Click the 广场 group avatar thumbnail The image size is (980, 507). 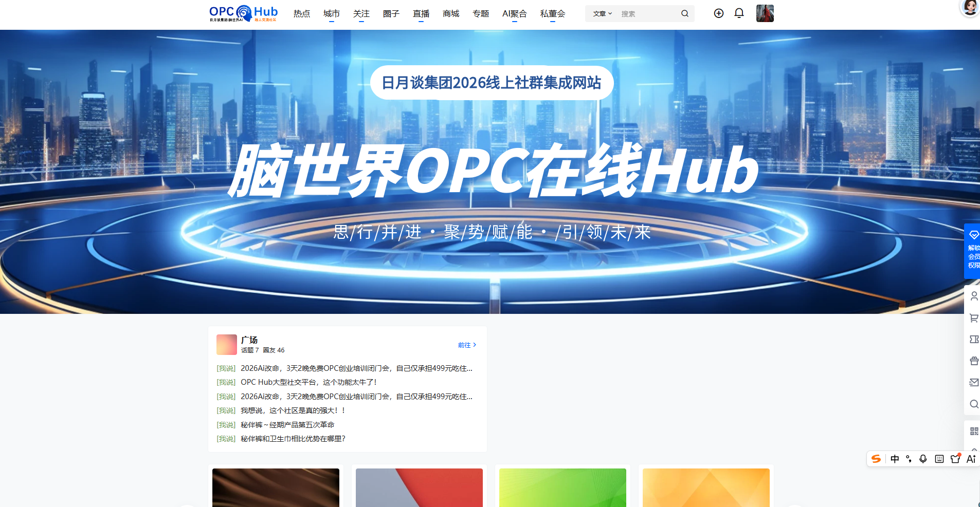tap(226, 344)
